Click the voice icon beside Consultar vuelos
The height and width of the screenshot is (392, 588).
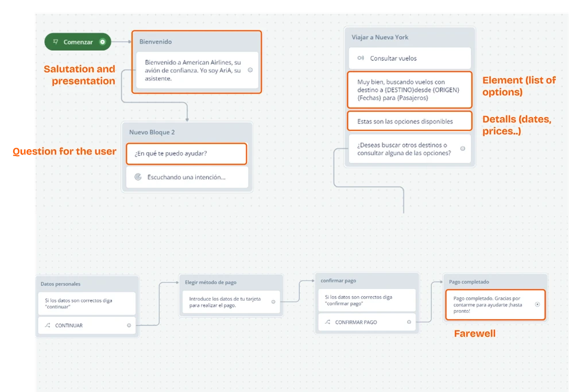pos(361,59)
